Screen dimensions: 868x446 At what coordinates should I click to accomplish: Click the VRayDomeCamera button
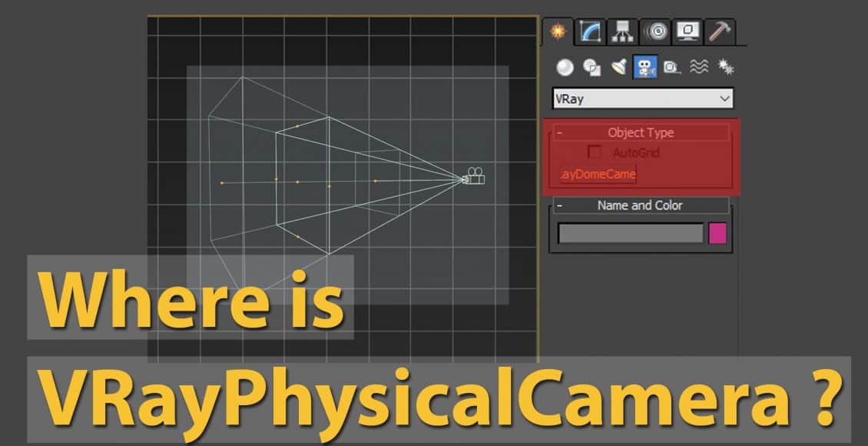598,175
